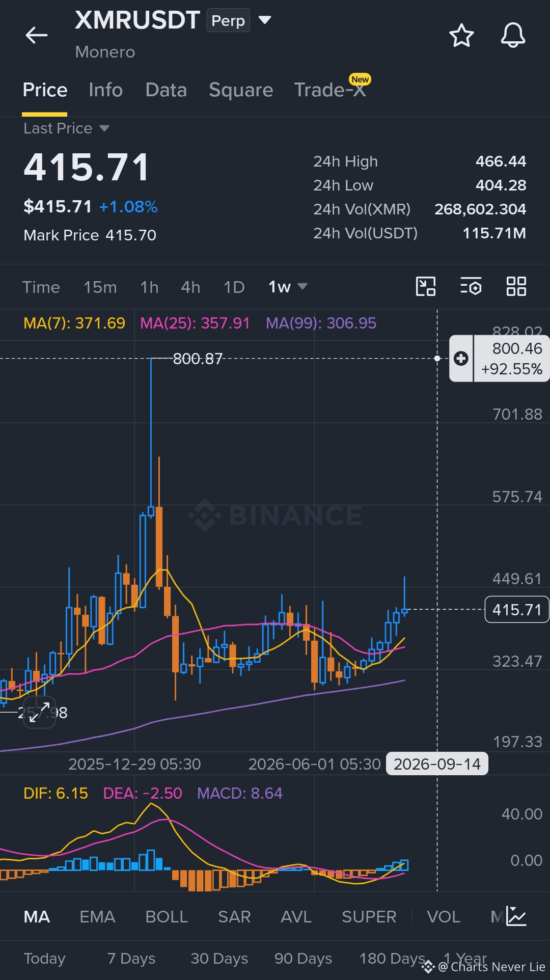Open the grid layout icon

coord(516,286)
